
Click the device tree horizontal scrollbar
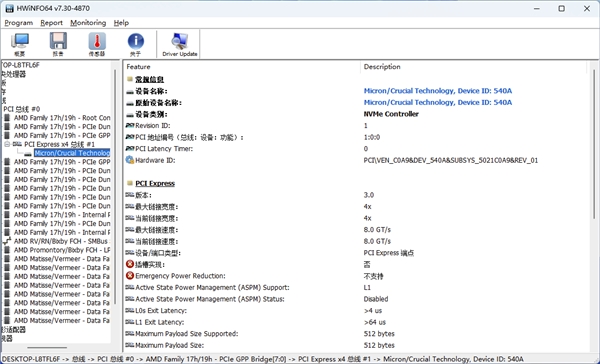click(x=47, y=348)
